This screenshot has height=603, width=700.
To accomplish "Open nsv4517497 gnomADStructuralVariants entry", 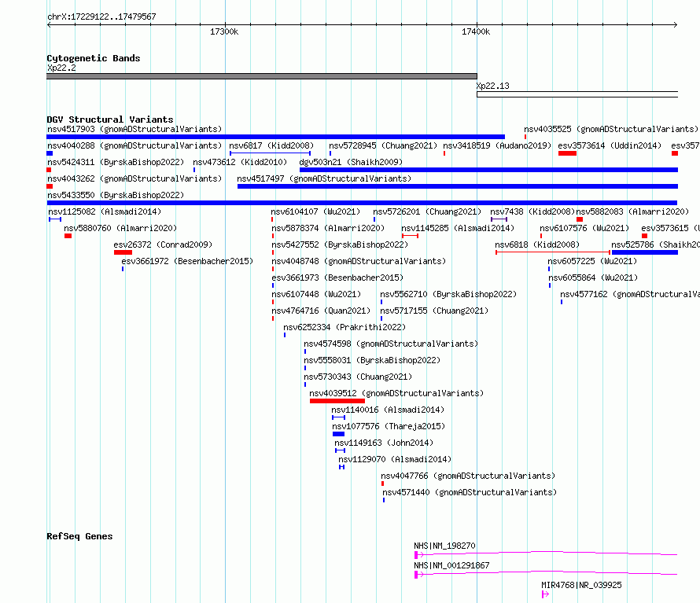I will [x=324, y=179].
